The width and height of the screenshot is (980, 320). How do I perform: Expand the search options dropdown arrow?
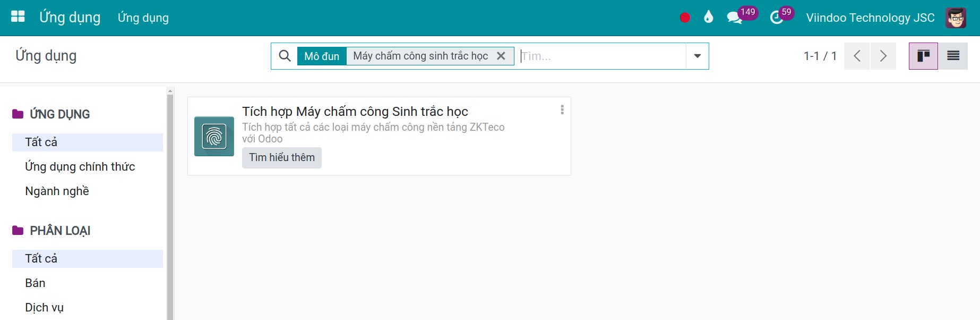697,56
